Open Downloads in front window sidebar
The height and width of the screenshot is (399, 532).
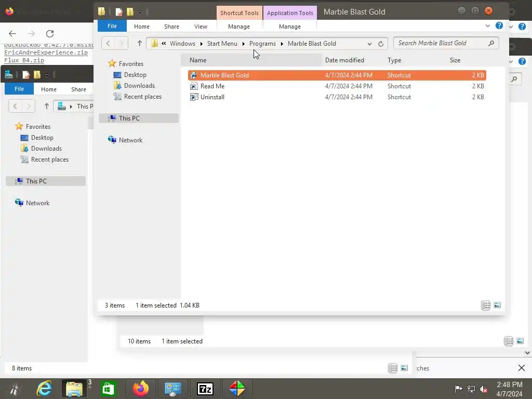point(139,86)
